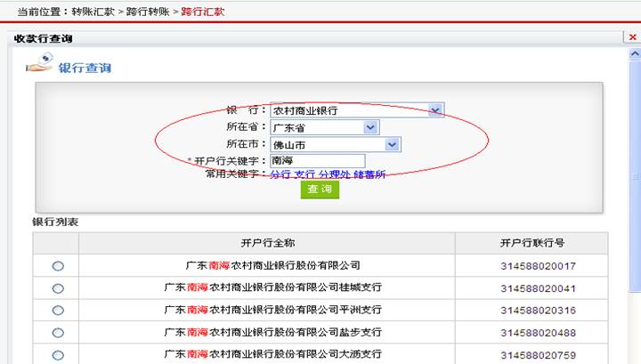Screen dimensions: 641x364
Task: Choose the 支行 common keyword link
Action: [x=304, y=174]
